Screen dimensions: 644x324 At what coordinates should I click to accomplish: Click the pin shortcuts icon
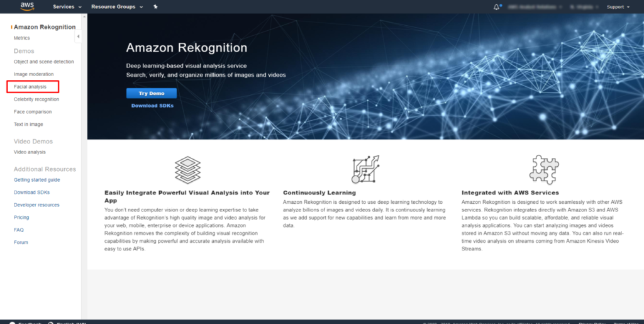155,6
